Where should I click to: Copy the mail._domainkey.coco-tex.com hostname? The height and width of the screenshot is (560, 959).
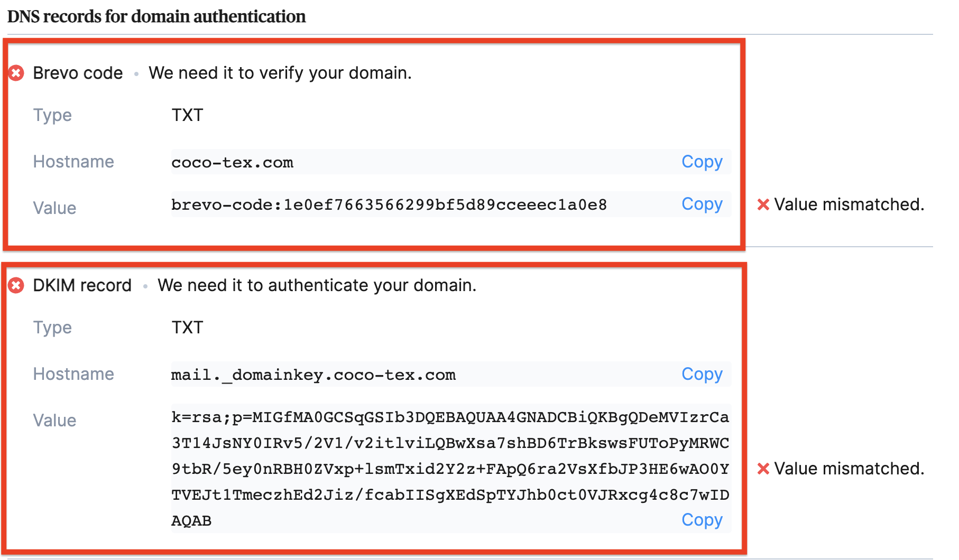pyautogui.click(x=702, y=374)
